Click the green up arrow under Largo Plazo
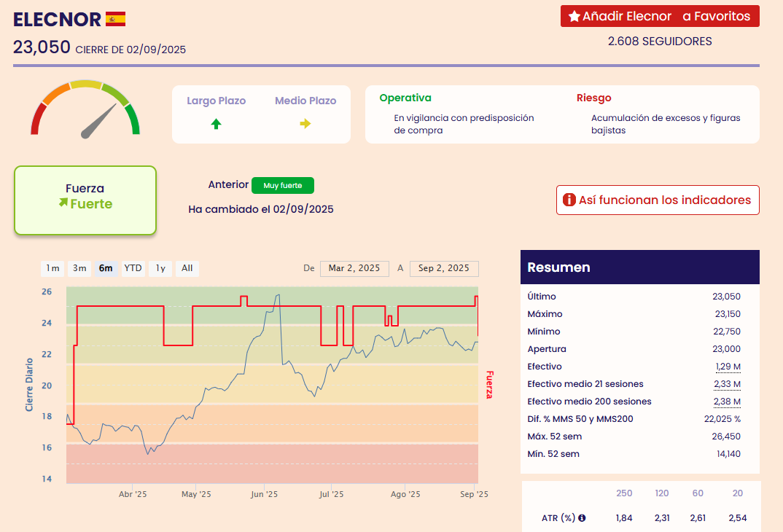The image size is (783, 532). tap(216, 124)
